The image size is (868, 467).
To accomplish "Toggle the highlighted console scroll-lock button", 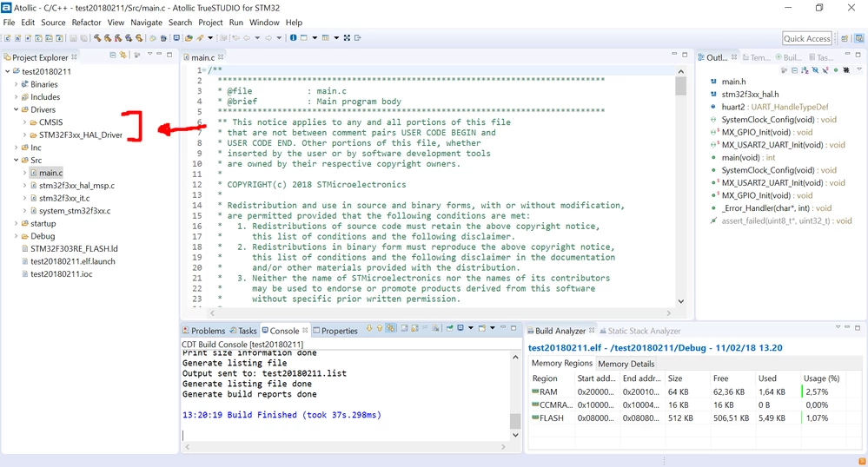I will 390,328.
